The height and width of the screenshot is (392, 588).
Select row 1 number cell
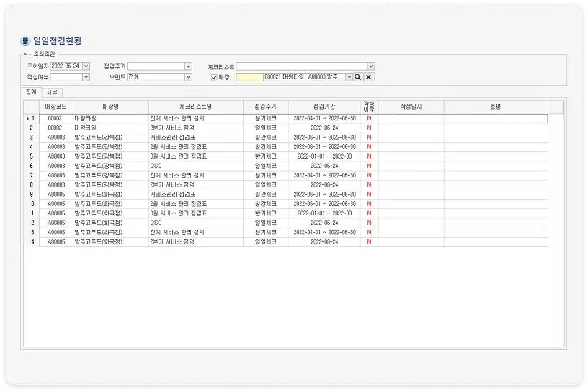pos(32,119)
